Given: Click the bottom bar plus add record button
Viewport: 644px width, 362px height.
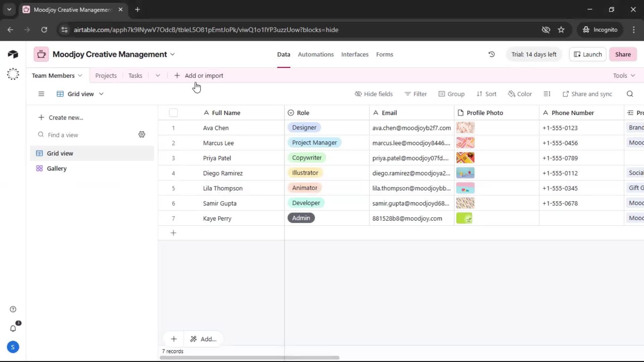Looking at the screenshot, I should (174, 339).
